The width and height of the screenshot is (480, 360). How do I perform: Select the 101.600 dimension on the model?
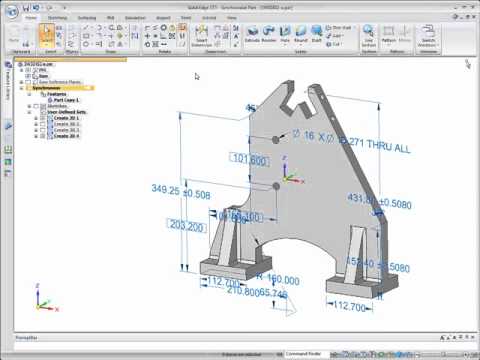(x=249, y=159)
